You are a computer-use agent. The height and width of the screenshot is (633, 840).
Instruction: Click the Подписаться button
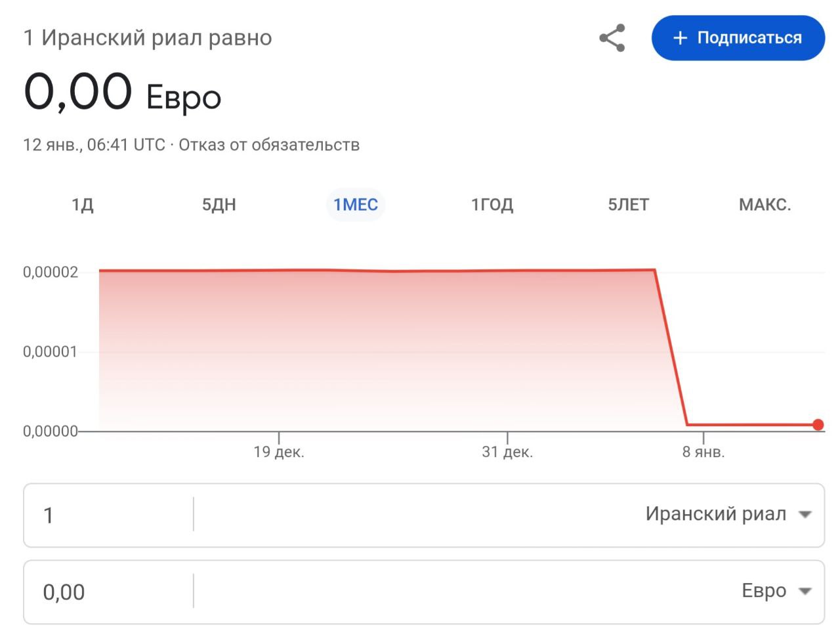coord(738,38)
